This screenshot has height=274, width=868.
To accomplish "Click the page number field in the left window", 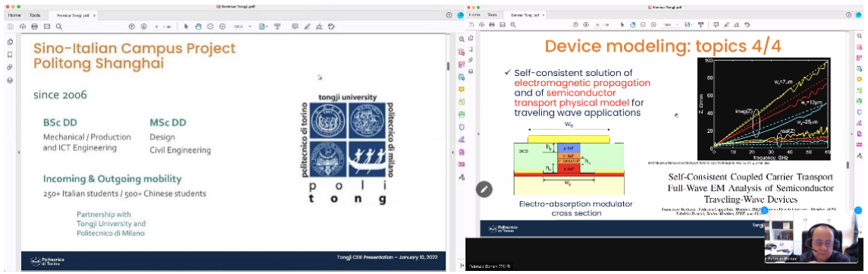I will pos(157,26).
